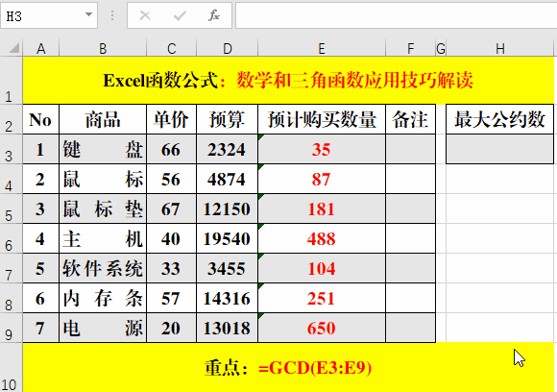
Task: Select row 2 header
Action: [x=12, y=119]
